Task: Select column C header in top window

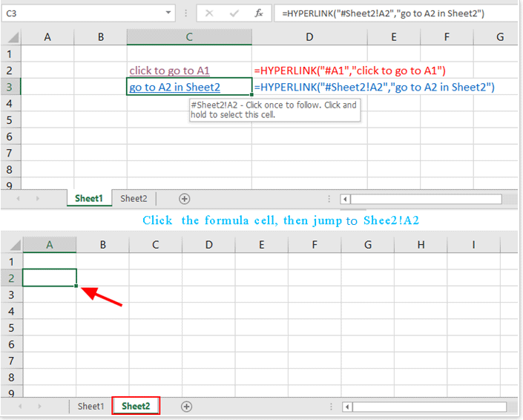Action: (189, 36)
